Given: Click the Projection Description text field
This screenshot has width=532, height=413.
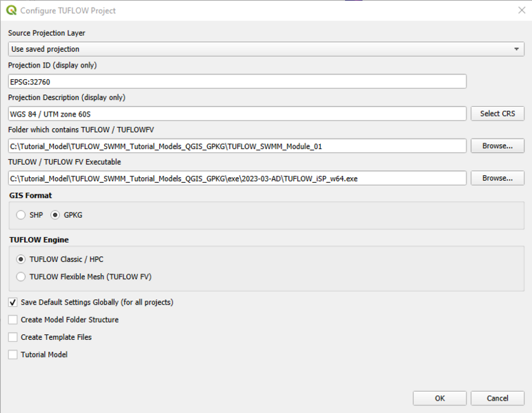Looking at the screenshot, I should [237, 114].
